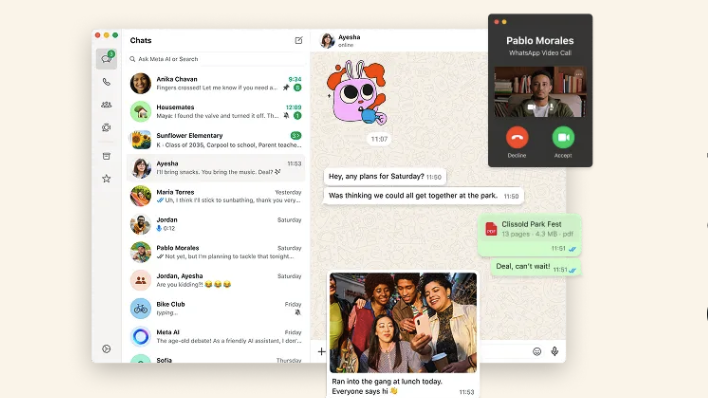Click the Meta AI ring avatar
Screen dimensions: 708x398
coord(140,337)
